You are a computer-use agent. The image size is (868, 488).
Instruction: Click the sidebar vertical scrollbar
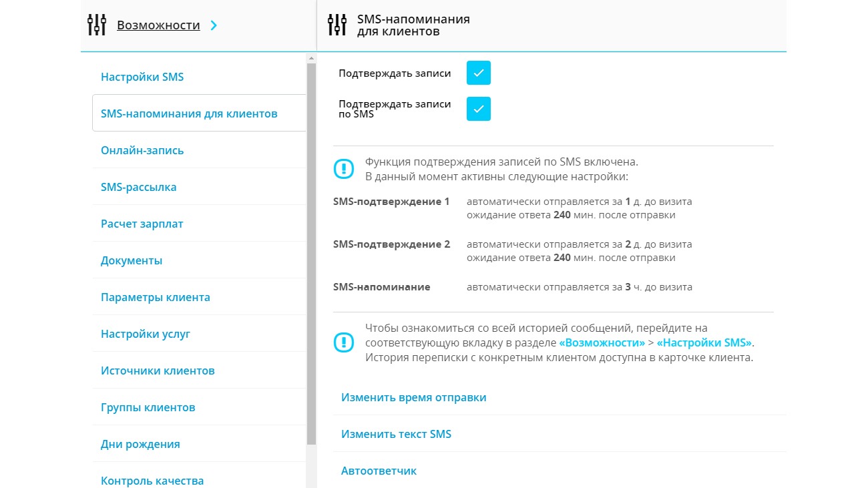(311, 254)
